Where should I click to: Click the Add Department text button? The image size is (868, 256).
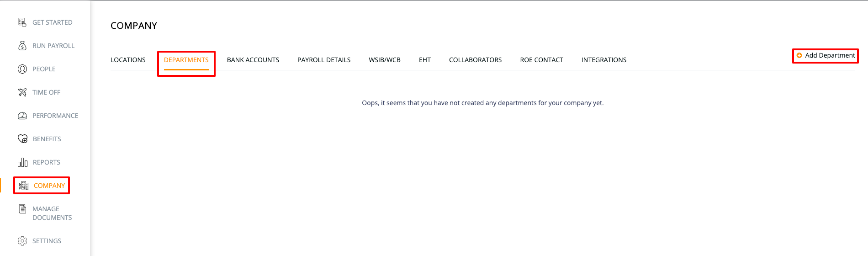[x=830, y=55]
